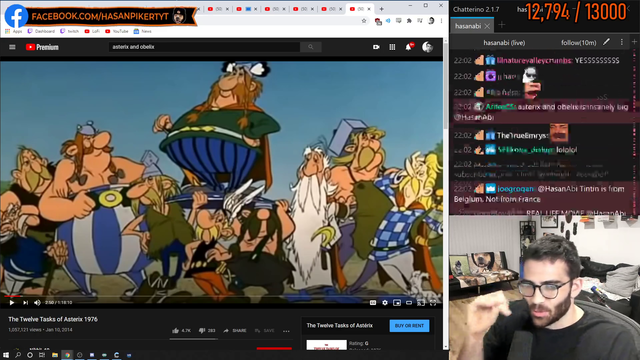Viewport: 640px width, 360px height.
Task: Mute the video player volume
Action: (x=37, y=302)
